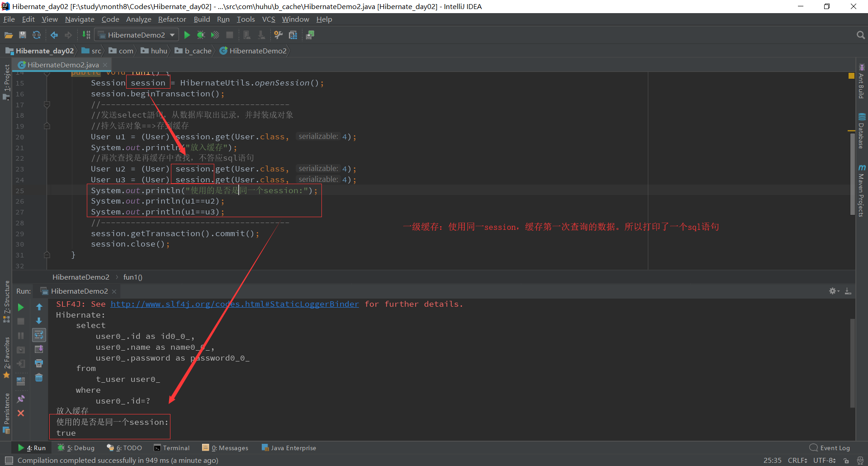Screen dimensions: 868x466
Task: Click the console vertical scrollbar
Action: click(x=852, y=363)
